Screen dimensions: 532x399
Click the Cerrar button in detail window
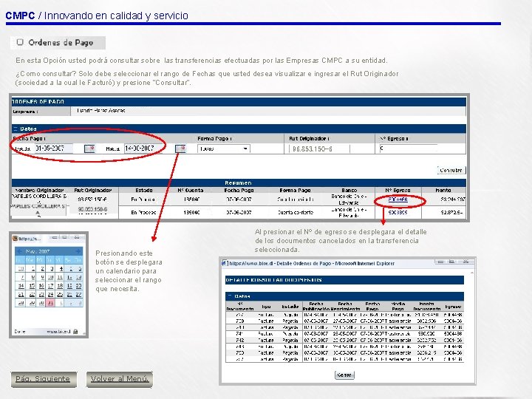point(344,375)
